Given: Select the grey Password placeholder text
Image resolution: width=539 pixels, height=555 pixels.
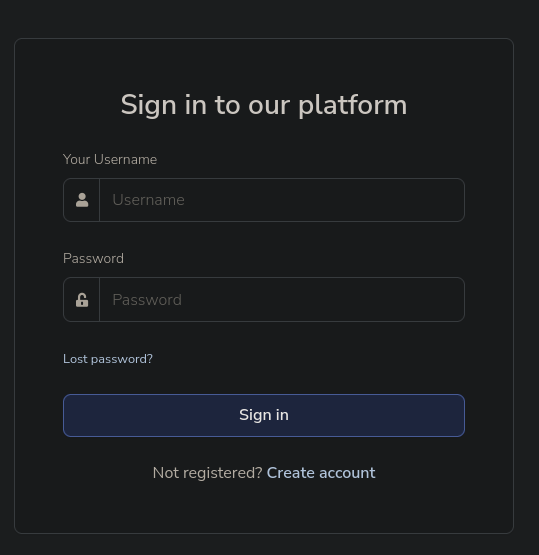Looking at the screenshot, I should [147, 300].
